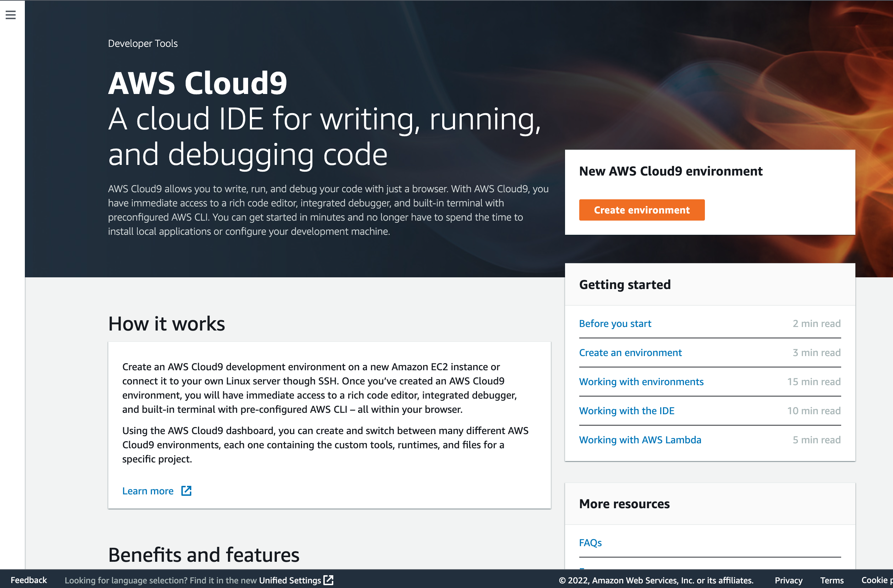Viewport: 893px width, 588px height.
Task: Click the '15 min read' label
Action: pos(814,381)
